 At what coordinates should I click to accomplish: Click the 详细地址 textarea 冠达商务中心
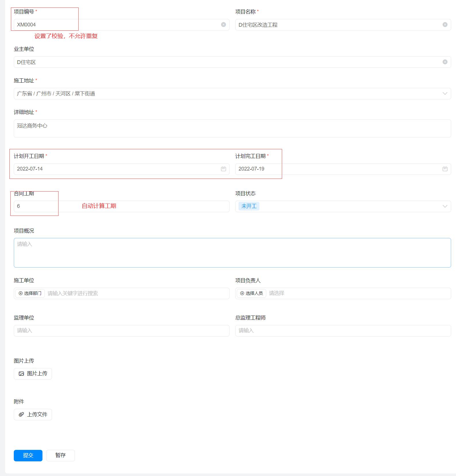point(232,128)
